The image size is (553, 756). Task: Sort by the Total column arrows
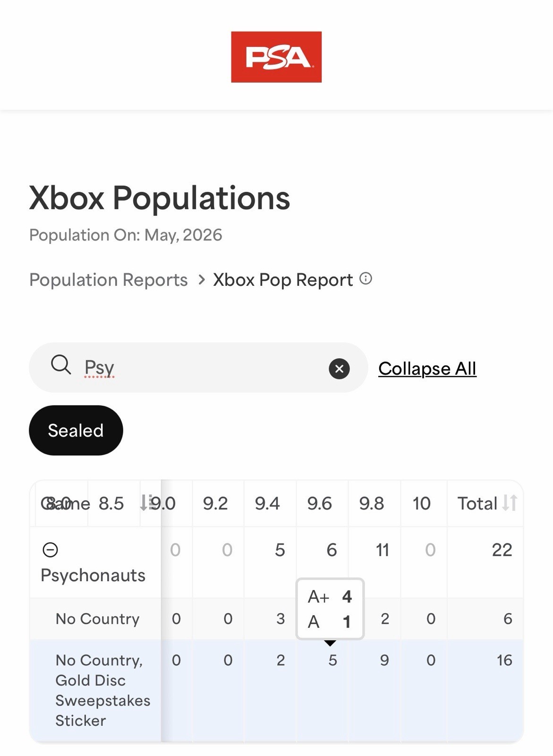(x=510, y=503)
